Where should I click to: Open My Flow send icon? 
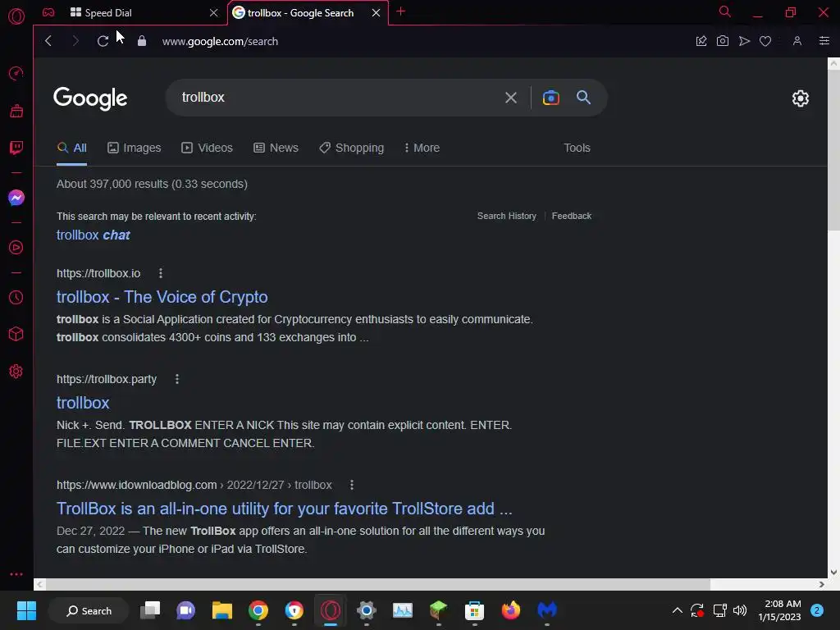744,41
